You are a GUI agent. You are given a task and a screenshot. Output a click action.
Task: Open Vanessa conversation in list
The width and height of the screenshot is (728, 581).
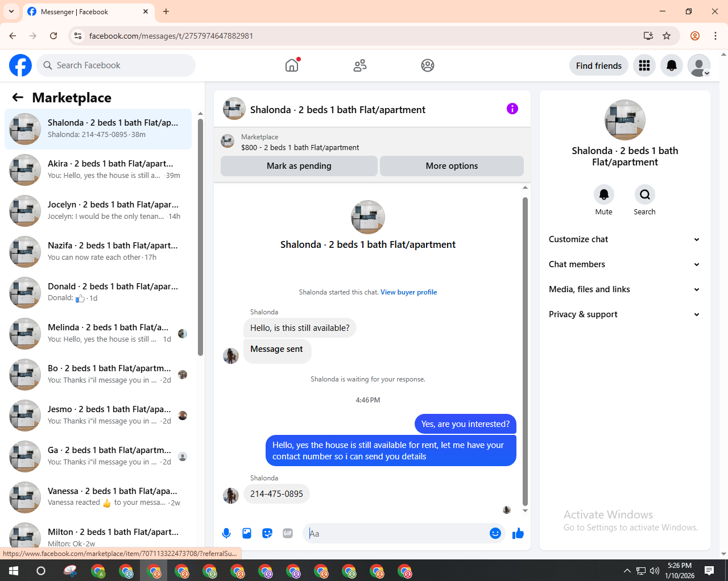(x=98, y=497)
